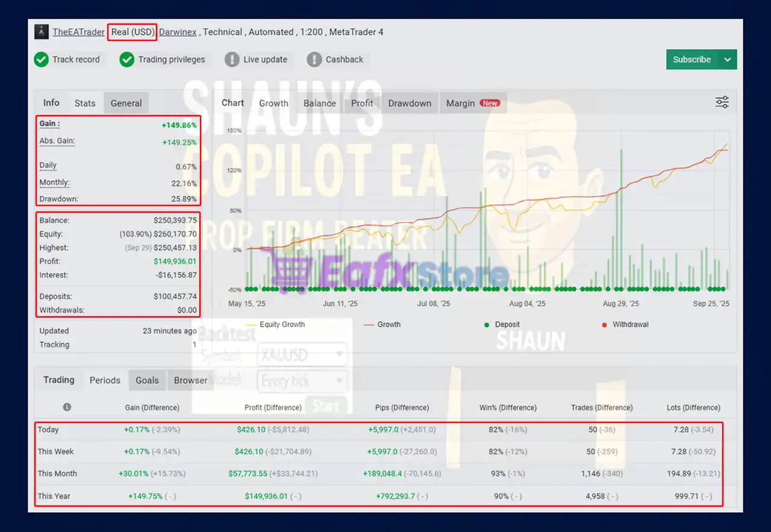Click the Pips (Difference) column header

pyautogui.click(x=402, y=407)
